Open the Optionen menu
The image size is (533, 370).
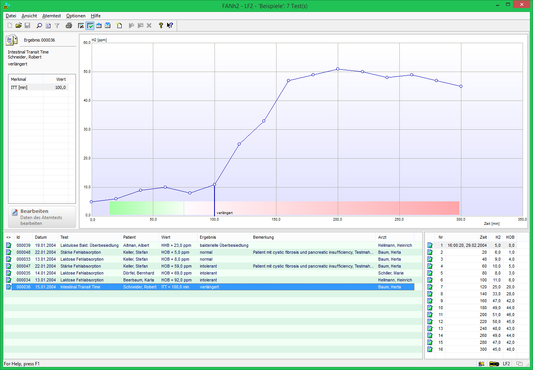[x=76, y=16]
